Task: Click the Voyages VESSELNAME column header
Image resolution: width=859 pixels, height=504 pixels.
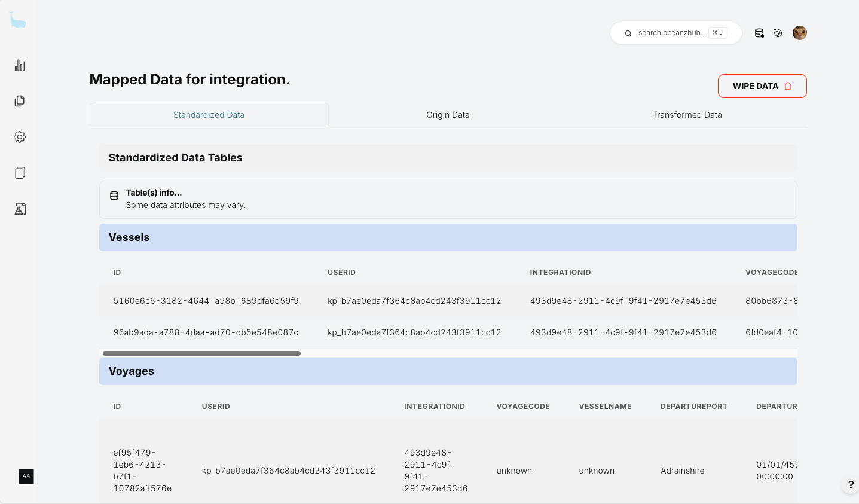Action: 605,407
